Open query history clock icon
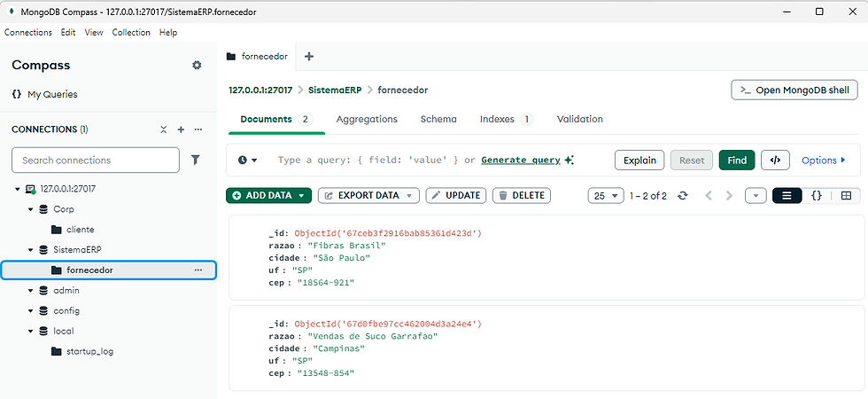 (247, 160)
